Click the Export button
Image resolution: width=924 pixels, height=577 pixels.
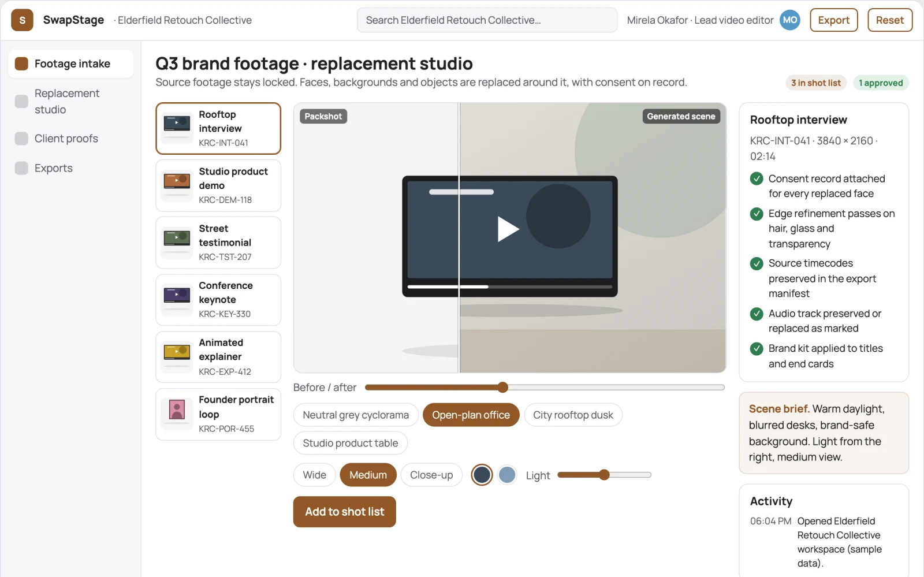pos(833,20)
